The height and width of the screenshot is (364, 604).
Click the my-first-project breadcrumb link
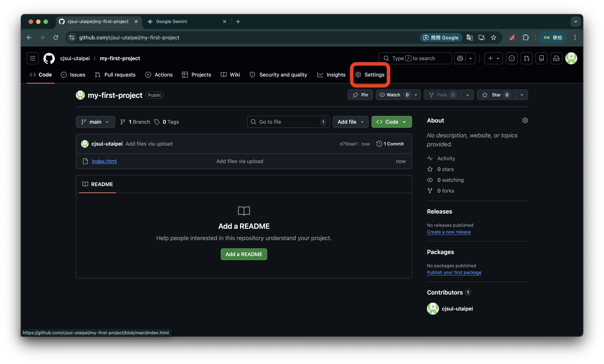tap(120, 58)
